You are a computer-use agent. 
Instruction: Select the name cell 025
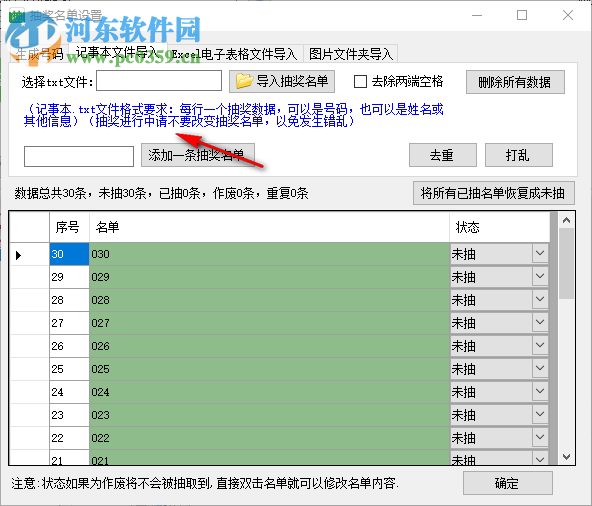pos(269,369)
